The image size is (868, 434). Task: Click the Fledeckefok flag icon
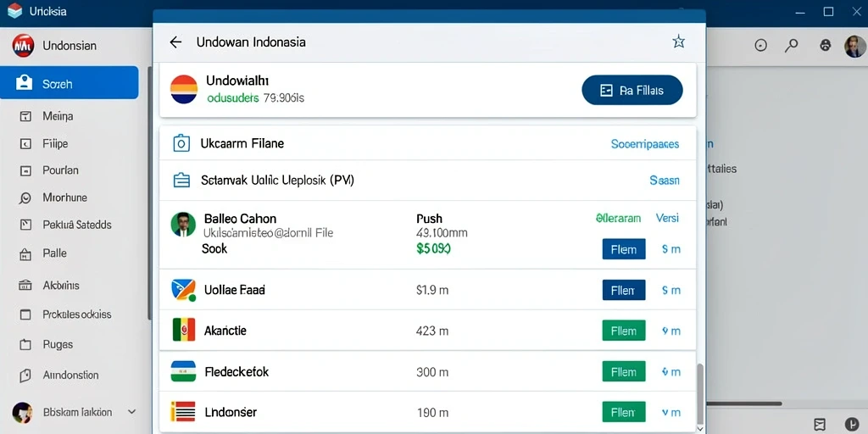click(183, 371)
